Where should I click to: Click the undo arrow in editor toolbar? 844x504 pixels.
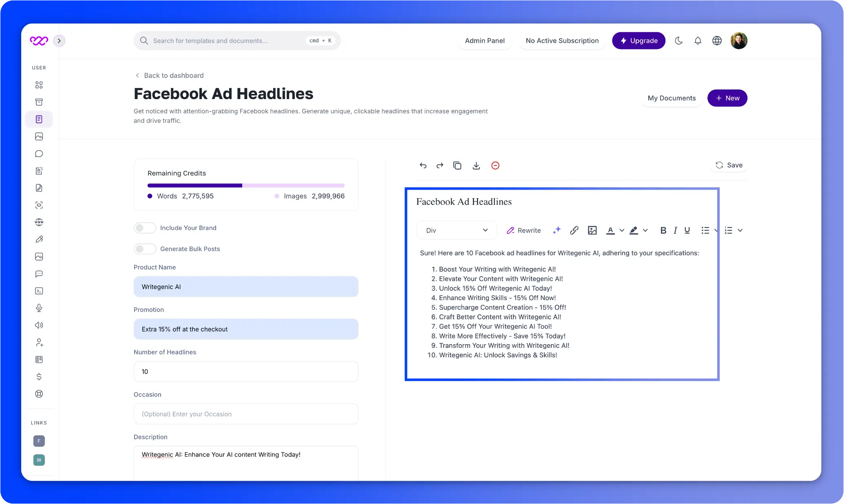click(x=423, y=165)
